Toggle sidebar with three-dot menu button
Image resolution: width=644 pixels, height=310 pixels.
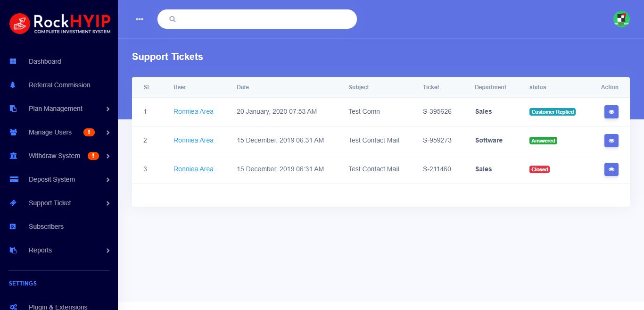(139, 19)
